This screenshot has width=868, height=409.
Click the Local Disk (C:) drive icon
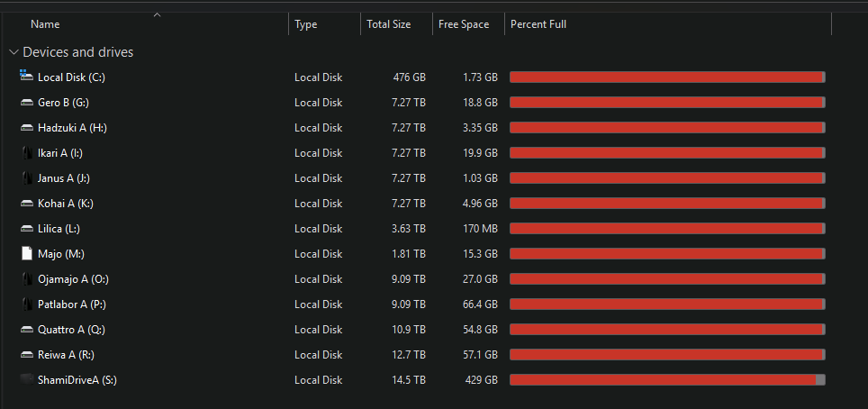click(x=27, y=76)
